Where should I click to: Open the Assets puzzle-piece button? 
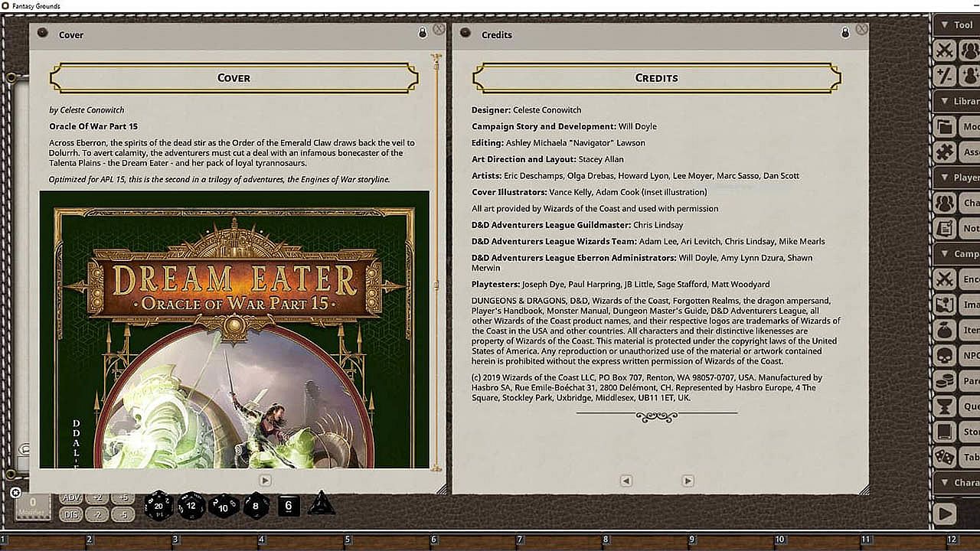[957, 152]
